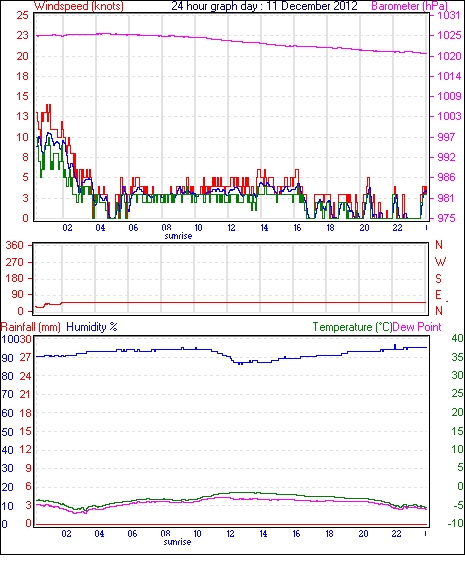
Task: Click the Barometer (hPa) axis title
Action: (409, 6)
